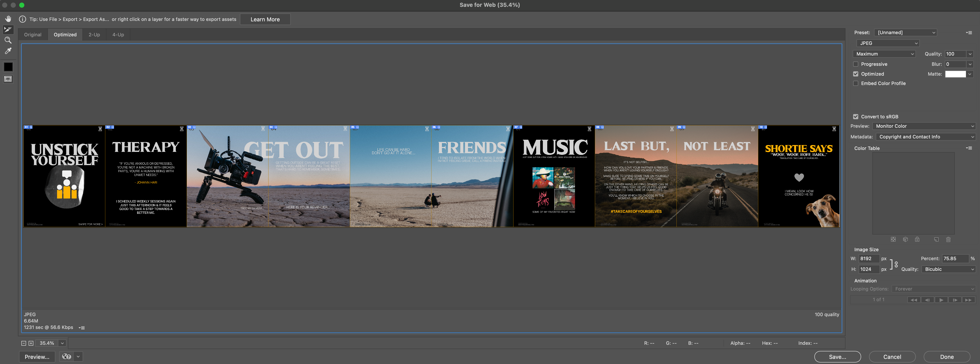The width and height of the screenshot is (980, 364).
Task: Select the Eyedropper tool
Action: pos(8,51)
